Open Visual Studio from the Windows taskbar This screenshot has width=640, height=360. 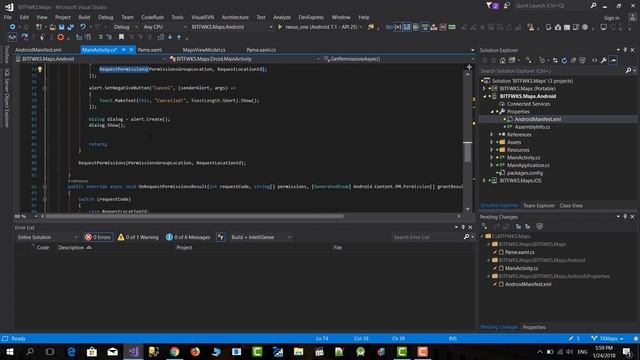tap(133, 351)
